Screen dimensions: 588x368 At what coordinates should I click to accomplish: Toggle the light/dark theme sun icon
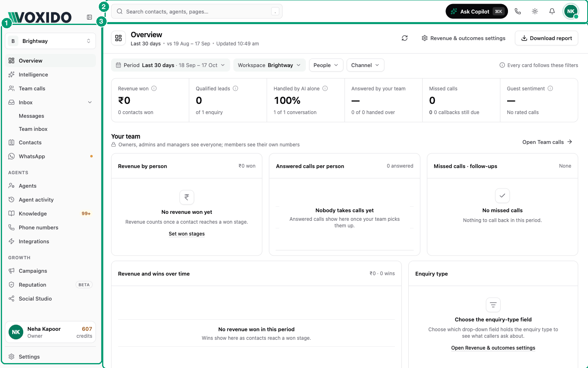click(x=535, y=11)
